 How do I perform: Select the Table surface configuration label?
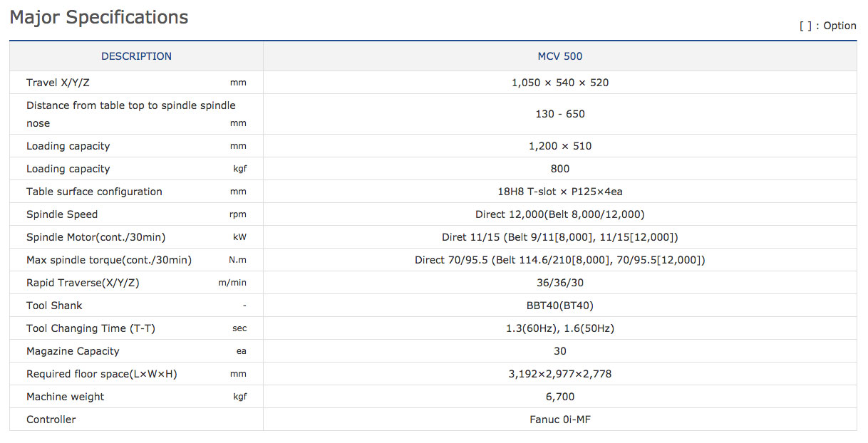point(94,192)
